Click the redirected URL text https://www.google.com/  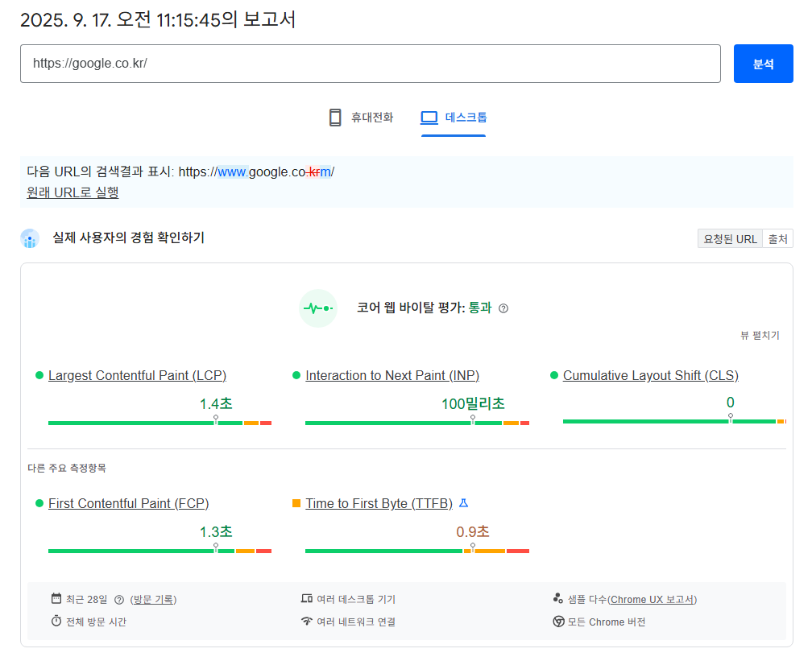(x=256, y=171)
